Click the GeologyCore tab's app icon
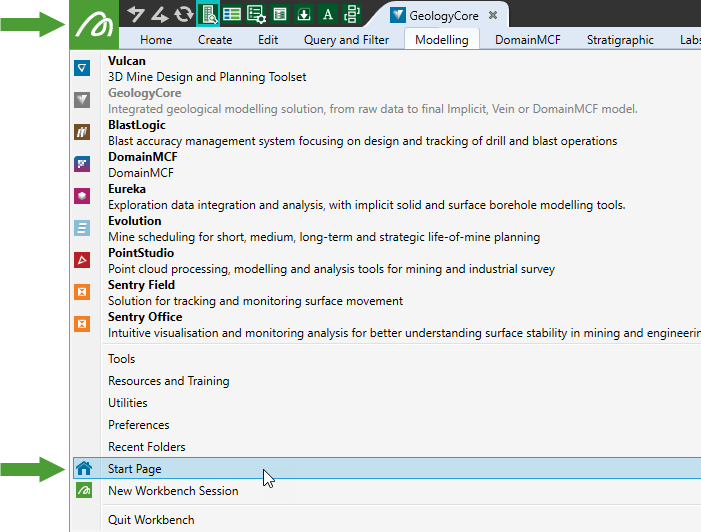Image resolution: width=701 pixels, height=532 pixels. [x=397, y=15]
